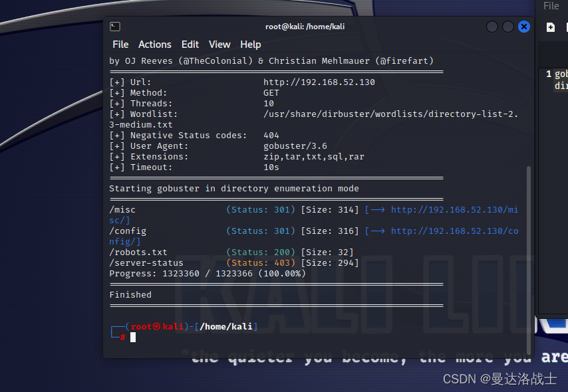Open the Actions menu

(155, 45)
